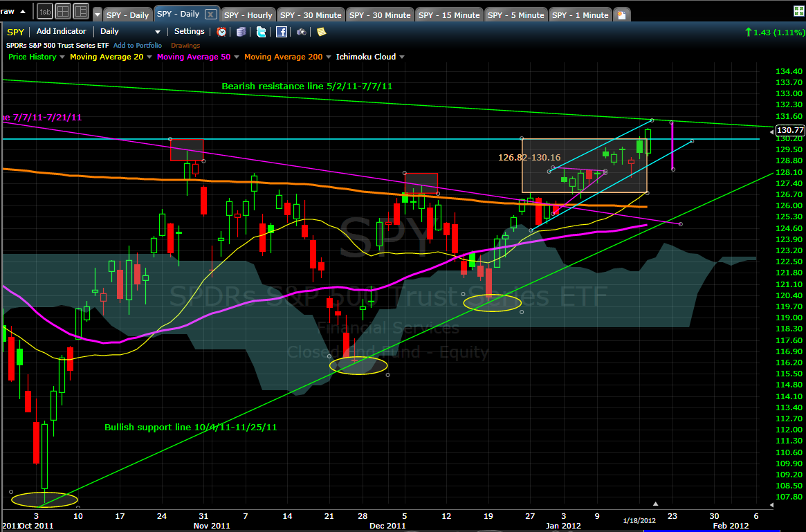Click the 134.40 price axis value

click(789, 71)
